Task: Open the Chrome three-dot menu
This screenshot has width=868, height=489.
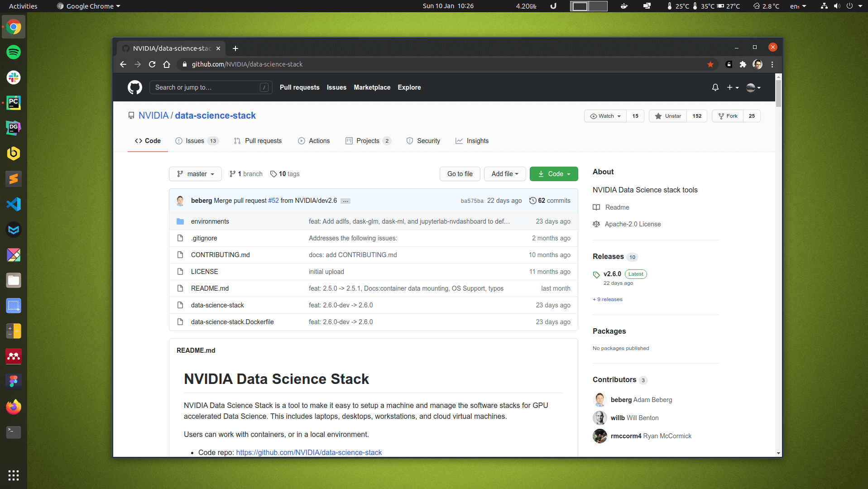Action: click(772, 64)
